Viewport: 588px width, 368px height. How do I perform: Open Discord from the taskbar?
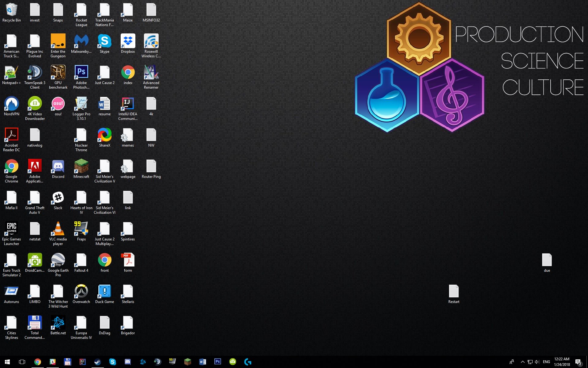tap(128, 362)
